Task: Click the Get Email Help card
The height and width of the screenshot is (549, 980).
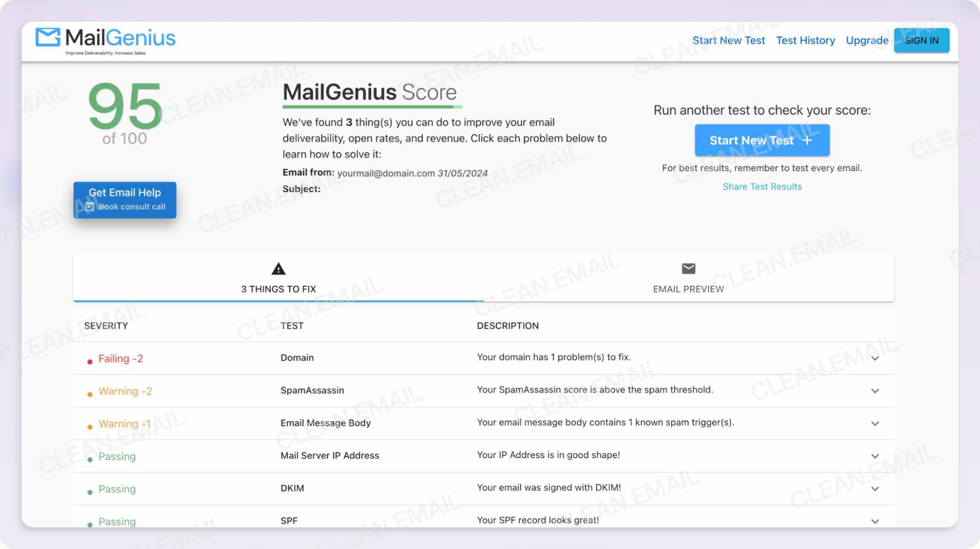Action: [x=125, y=199]
